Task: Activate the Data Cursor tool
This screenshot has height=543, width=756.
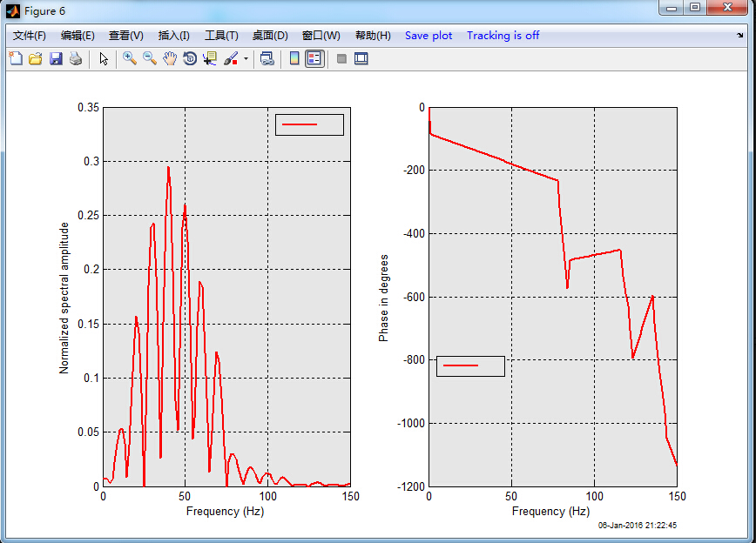Action: point(210,59)
